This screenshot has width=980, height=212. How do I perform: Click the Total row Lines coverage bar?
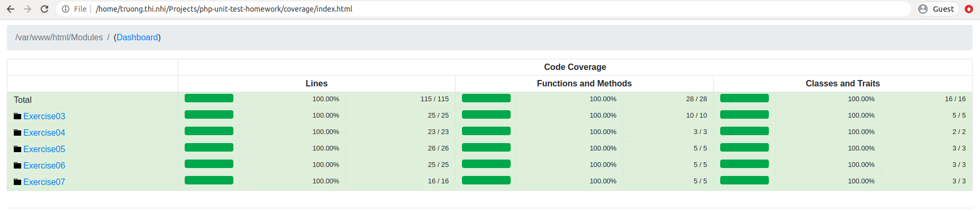point(209,98)
